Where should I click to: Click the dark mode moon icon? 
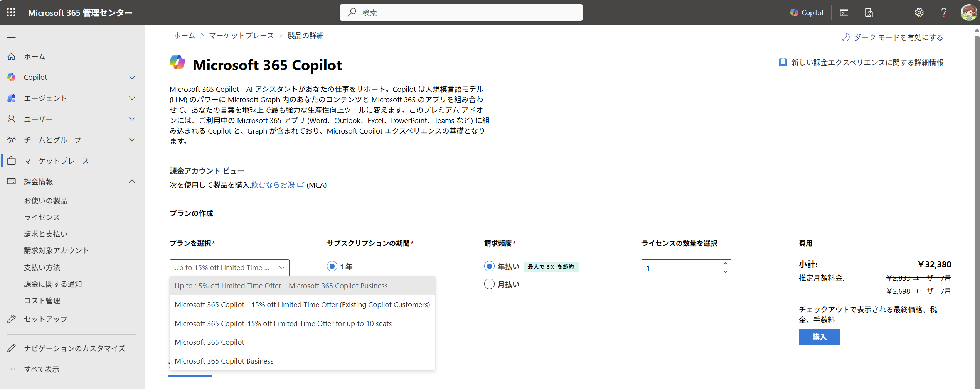pos(845,37)
